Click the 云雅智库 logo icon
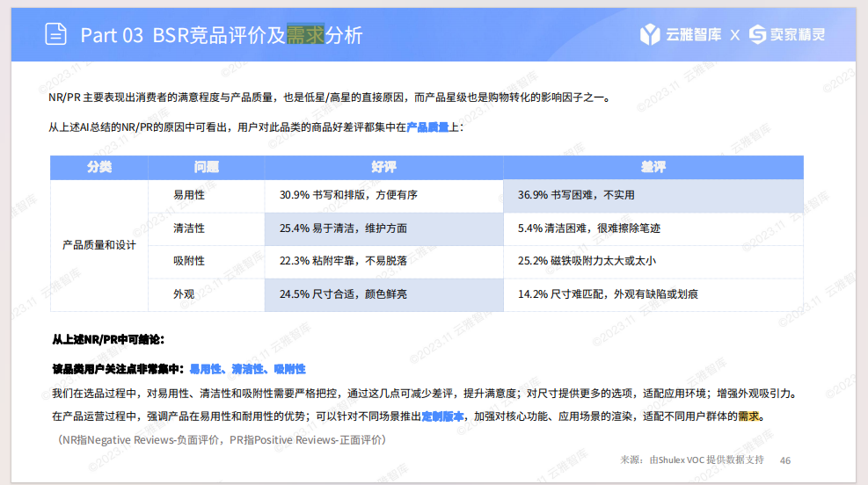868x485 pixels. coord(650,34)
